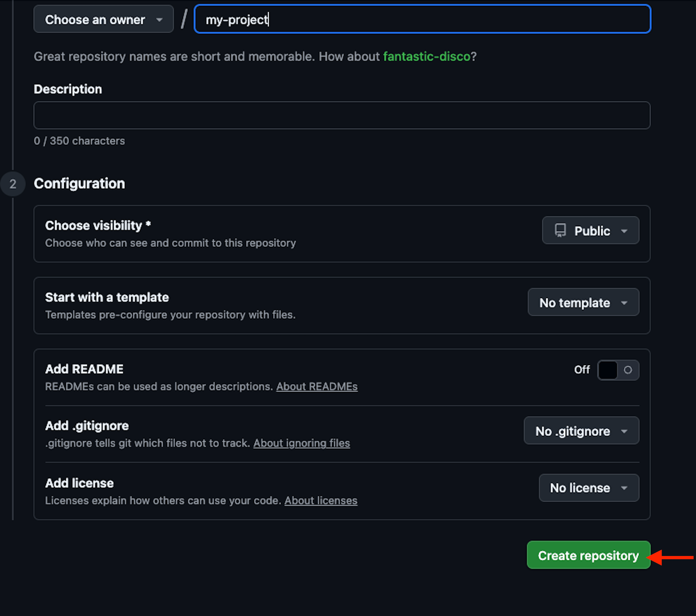Open the No template dropdown
The height and width of the screenshot is (616, 696).
tap(583, 302)
